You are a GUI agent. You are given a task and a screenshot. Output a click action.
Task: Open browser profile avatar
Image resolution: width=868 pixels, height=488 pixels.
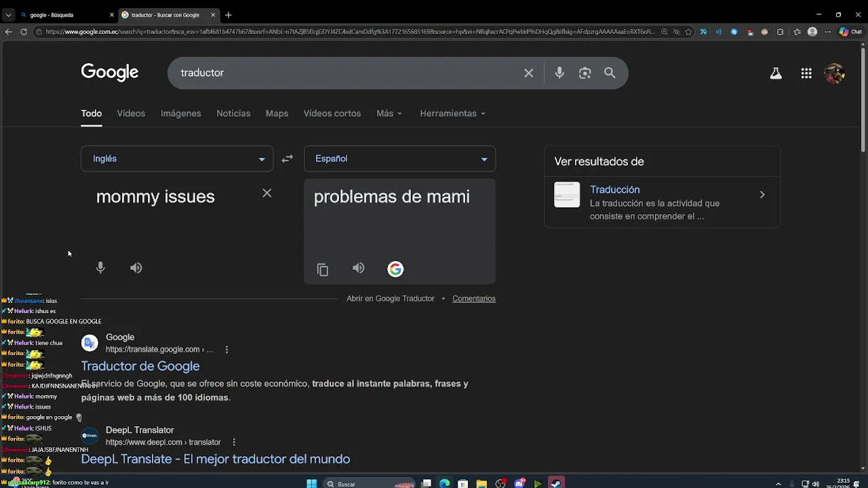coord(812,32)
